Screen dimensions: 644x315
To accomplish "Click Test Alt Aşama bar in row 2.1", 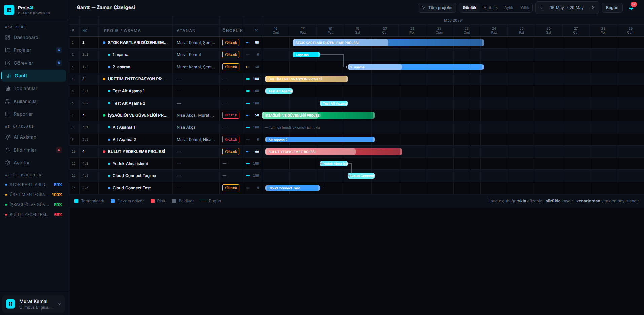I will pyautogui.click(x=279, y=91).
